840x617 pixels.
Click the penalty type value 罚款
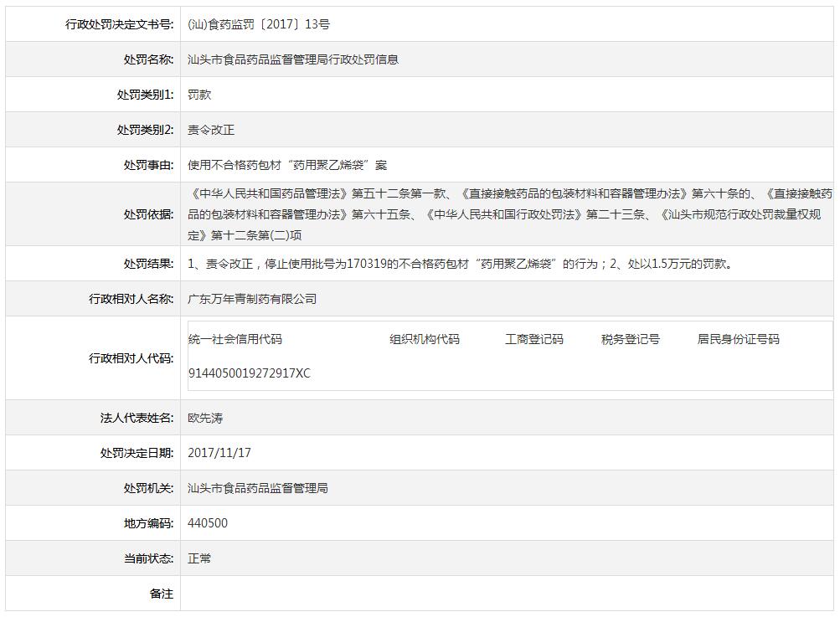200,95
